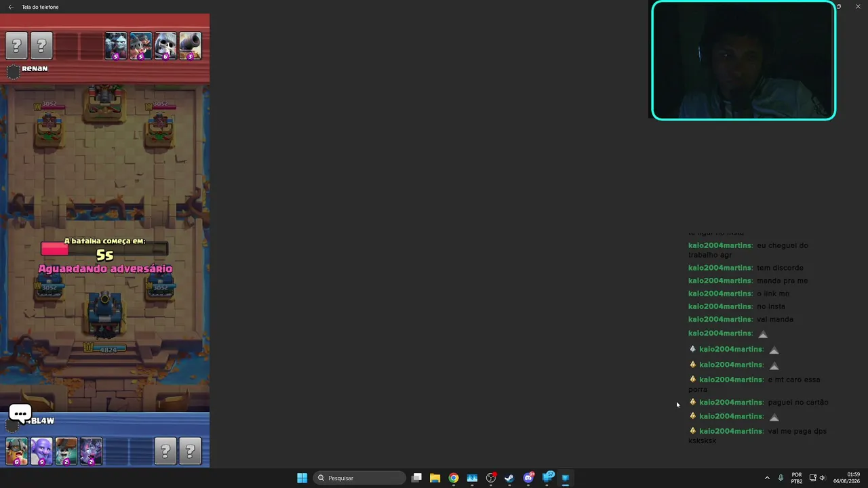Click the chat message "vai manda"
868x488 pixels.
[775, 319]
